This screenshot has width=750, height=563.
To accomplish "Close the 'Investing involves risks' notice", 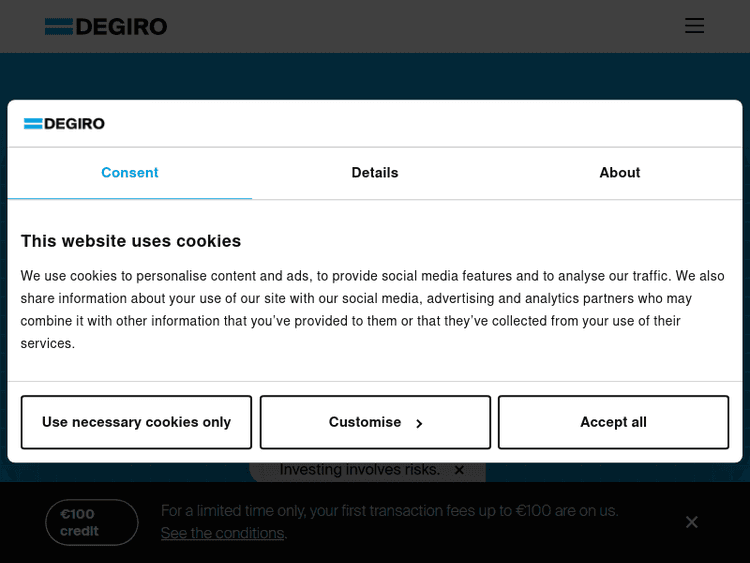I will click(459, 470).
